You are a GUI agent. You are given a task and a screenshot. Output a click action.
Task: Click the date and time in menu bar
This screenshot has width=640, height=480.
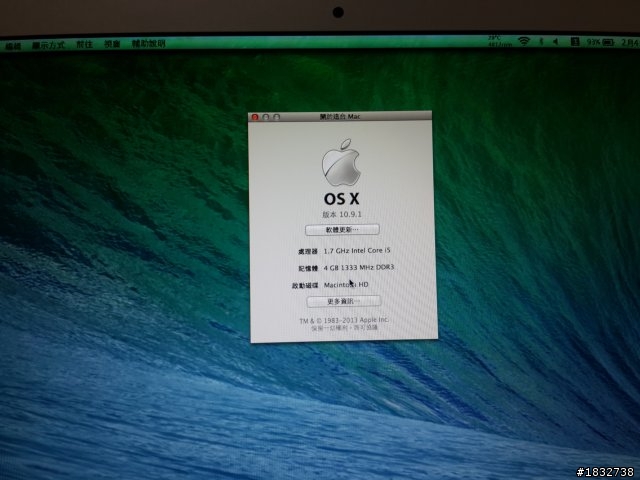click(x=630, y=42)
